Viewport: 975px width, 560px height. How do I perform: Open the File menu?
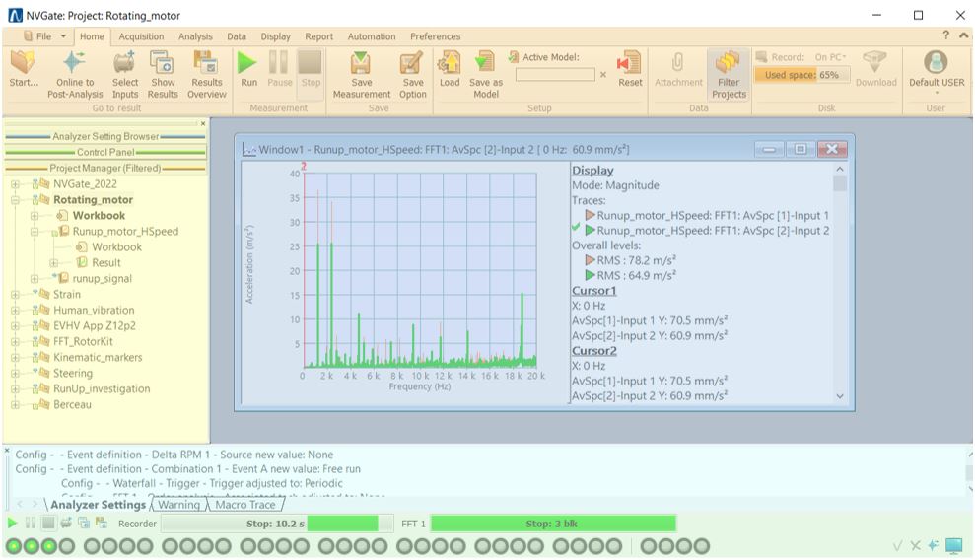44,36
